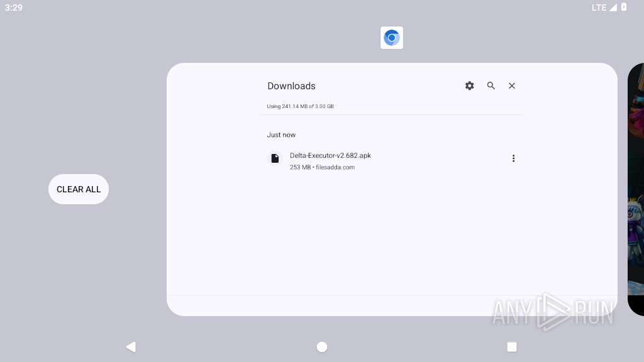Image resolution: width=644 pixels, height=362 pixels.
Task: Tap the Chromium app icon above the card
Action: point(391,38)
